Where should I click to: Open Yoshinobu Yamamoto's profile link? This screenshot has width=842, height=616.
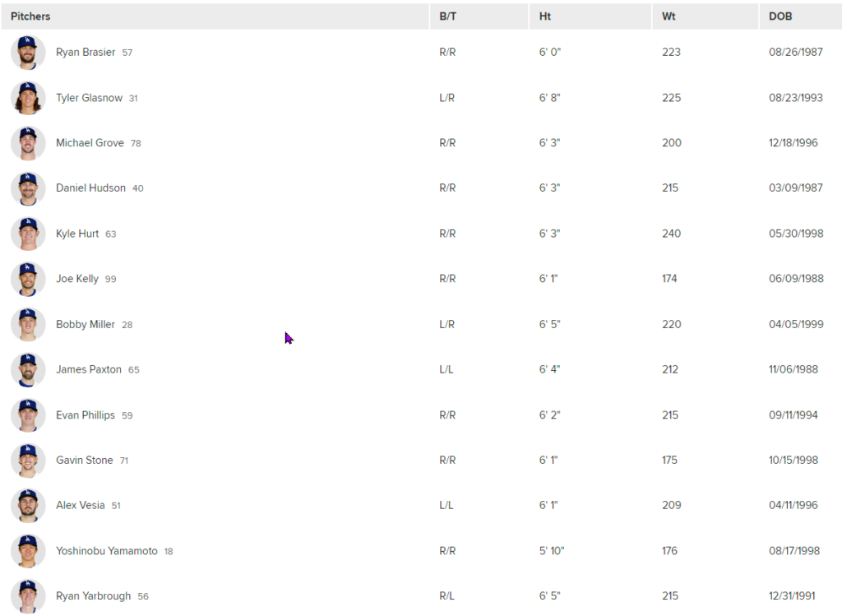click(x=107, y=551)
